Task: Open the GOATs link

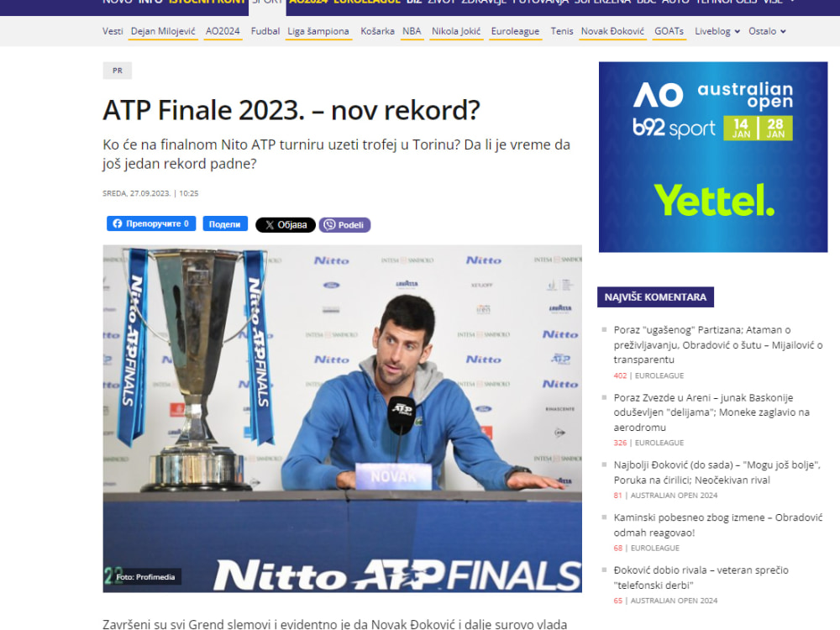Action: [669, 31]
